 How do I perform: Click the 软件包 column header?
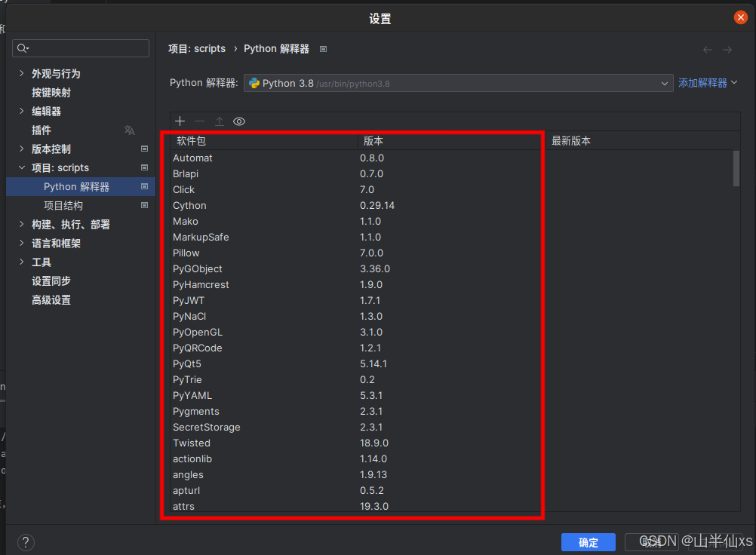264,141
